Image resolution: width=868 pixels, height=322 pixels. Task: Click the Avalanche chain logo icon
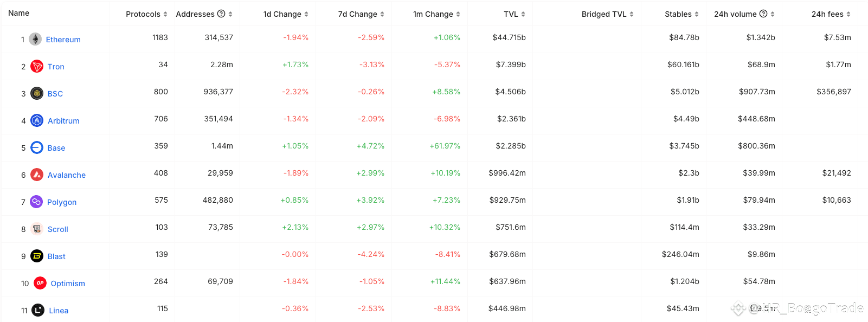(x=37, y=175)
